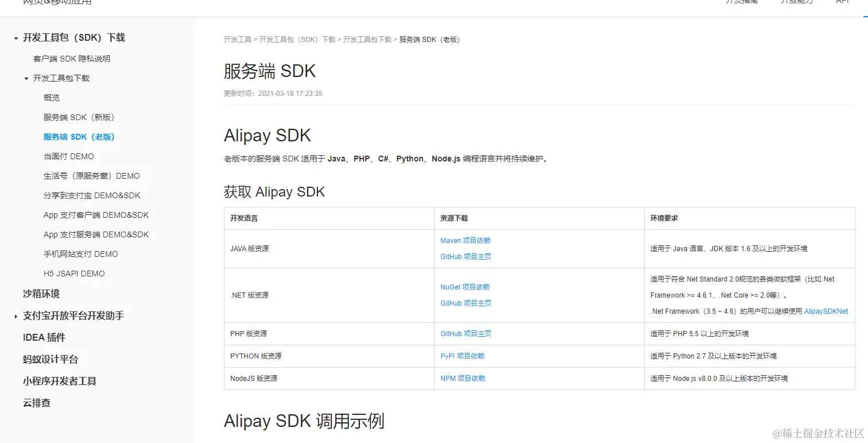Open NuGet 项目依赖 link
Image resolution: width=868 pixels, height=443 pixels.
[465, 287]
